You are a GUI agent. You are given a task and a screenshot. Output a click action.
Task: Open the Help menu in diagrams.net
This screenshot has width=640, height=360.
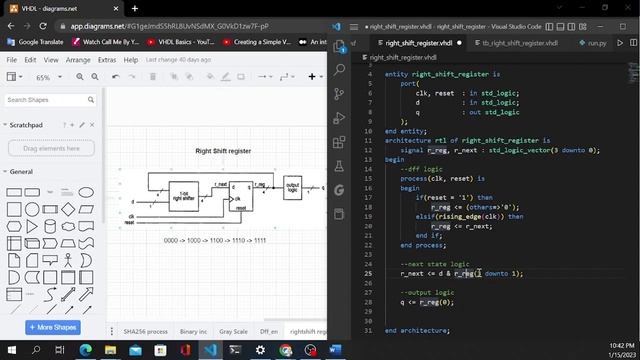click(x=131, y=60)
